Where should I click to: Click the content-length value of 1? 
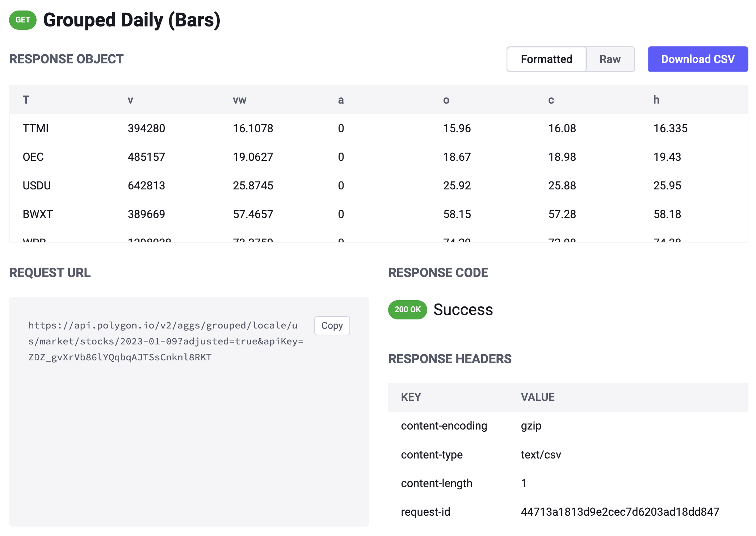coord(523,483)
